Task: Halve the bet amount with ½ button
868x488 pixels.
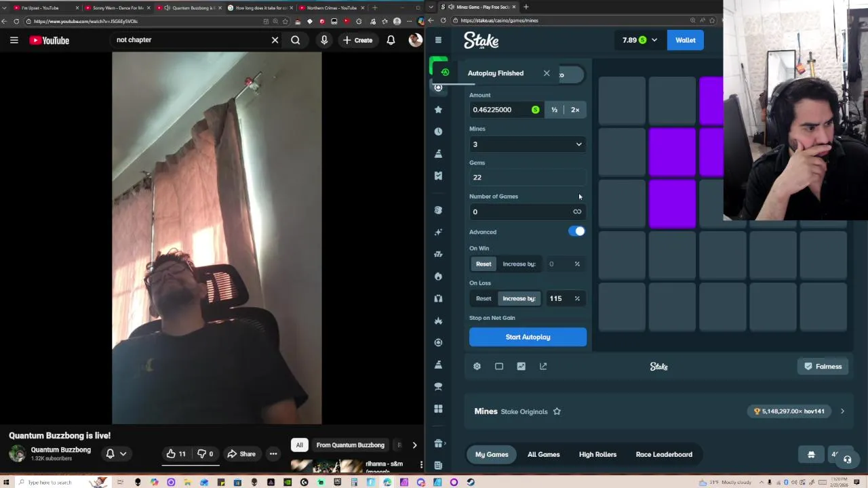Action: [x=554, y=110]
